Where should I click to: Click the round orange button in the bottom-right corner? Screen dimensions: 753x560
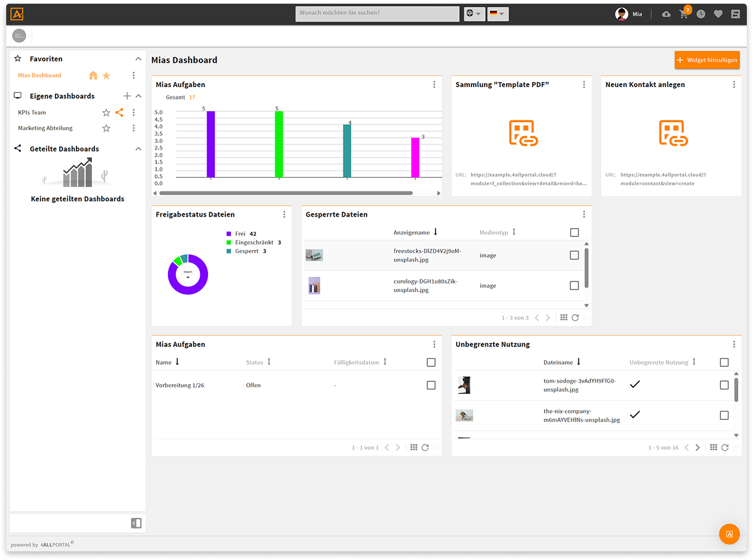[x=730, y=534]
